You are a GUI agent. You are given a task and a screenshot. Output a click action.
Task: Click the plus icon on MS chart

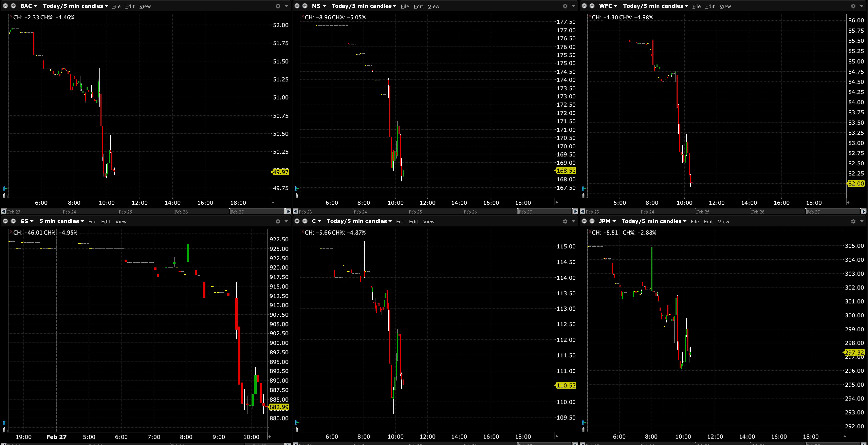coord(305,6)
